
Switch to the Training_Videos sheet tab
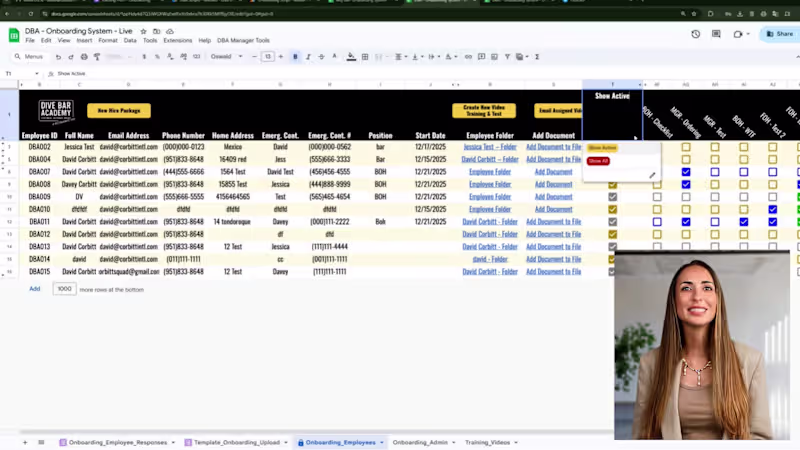tap(487, 442)
